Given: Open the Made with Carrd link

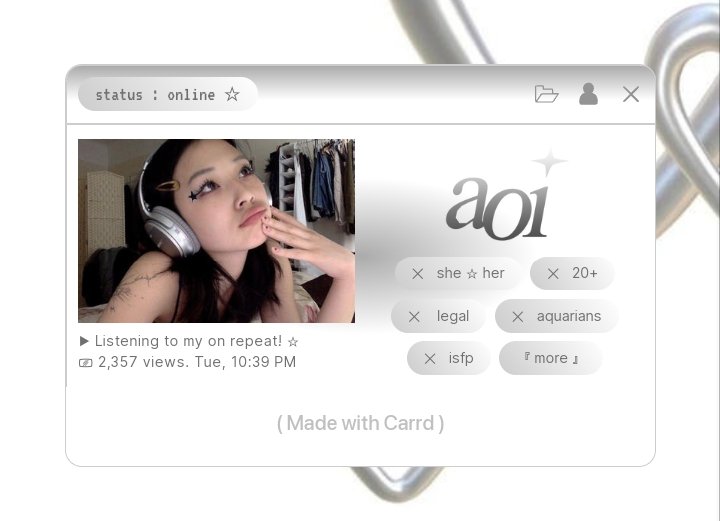Looking at the screenshot, I should [360, 423].
